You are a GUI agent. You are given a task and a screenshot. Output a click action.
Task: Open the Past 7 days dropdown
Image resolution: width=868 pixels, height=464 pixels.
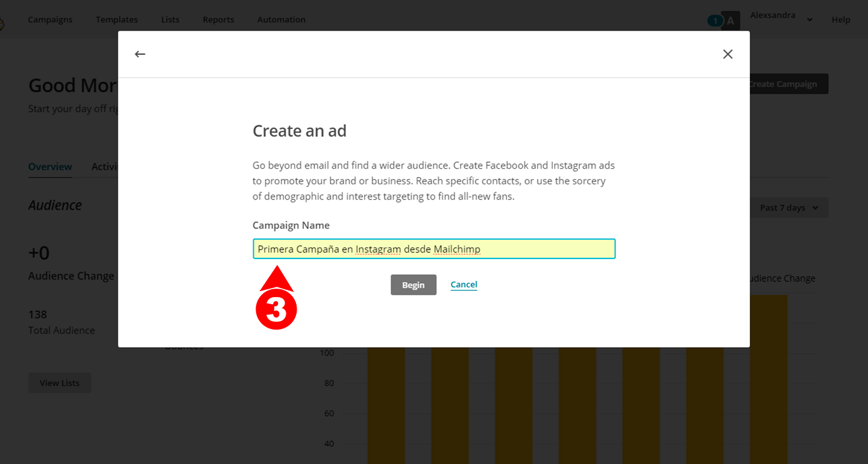point(789,208)
